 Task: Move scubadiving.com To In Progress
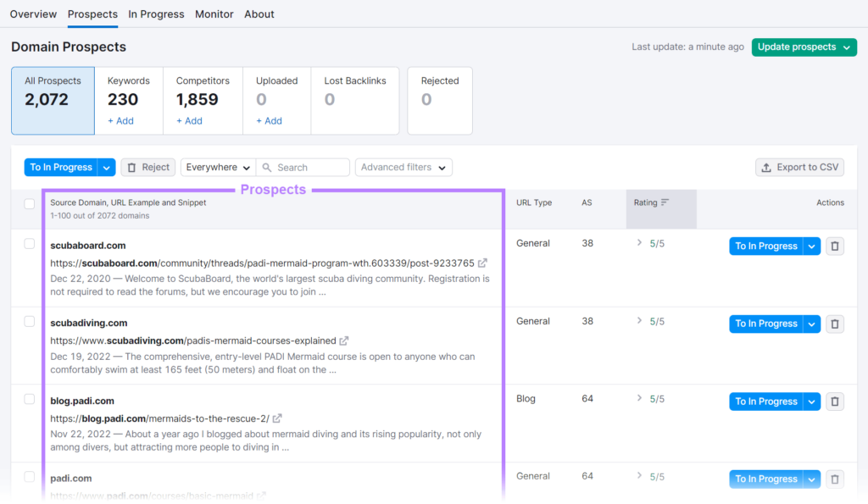[x=766, y=324]
